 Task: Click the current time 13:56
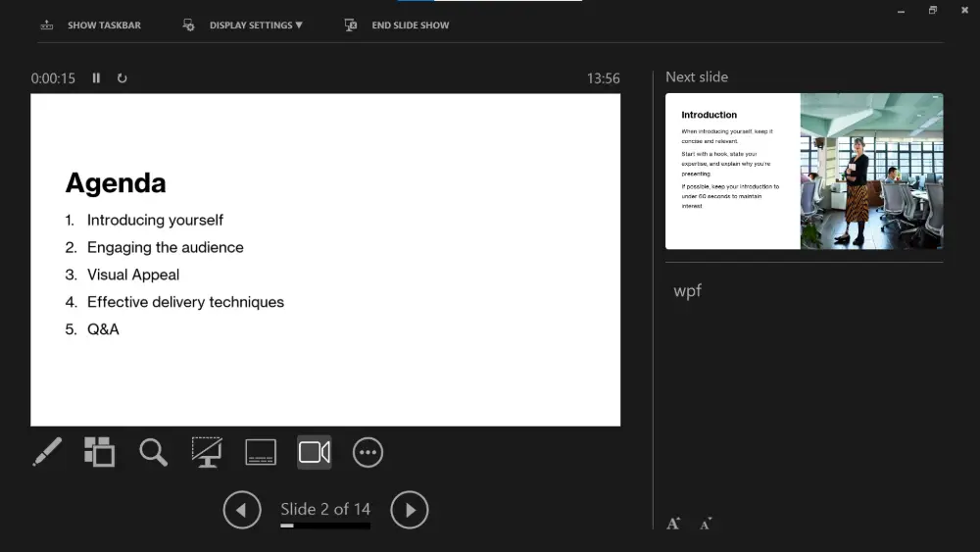pos(603,78)
